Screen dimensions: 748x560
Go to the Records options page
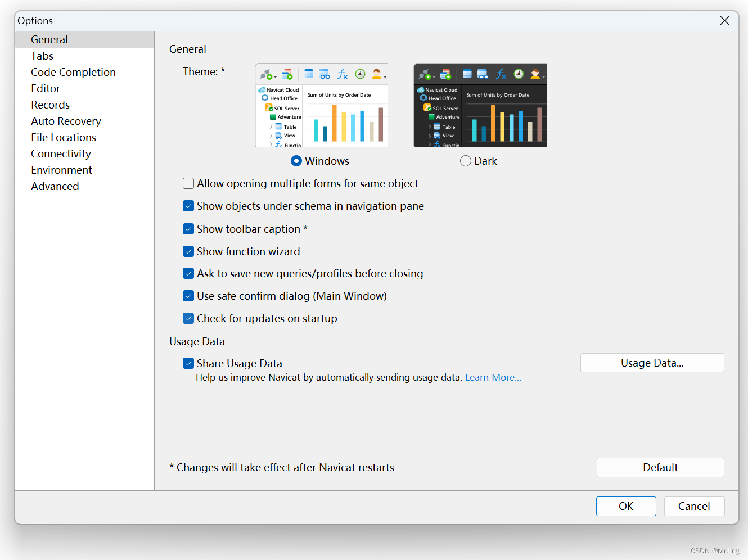[84, 105]
